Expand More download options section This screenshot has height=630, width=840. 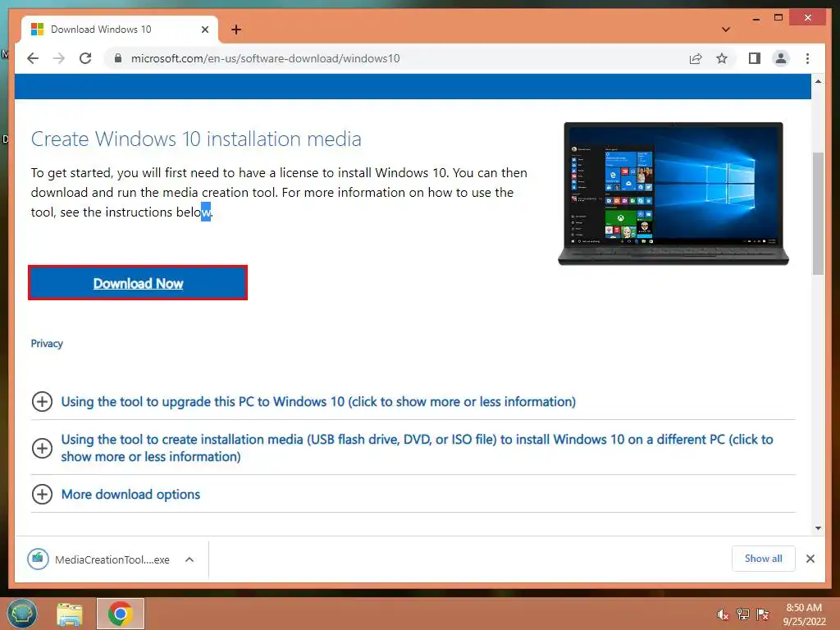pos(130,495)
